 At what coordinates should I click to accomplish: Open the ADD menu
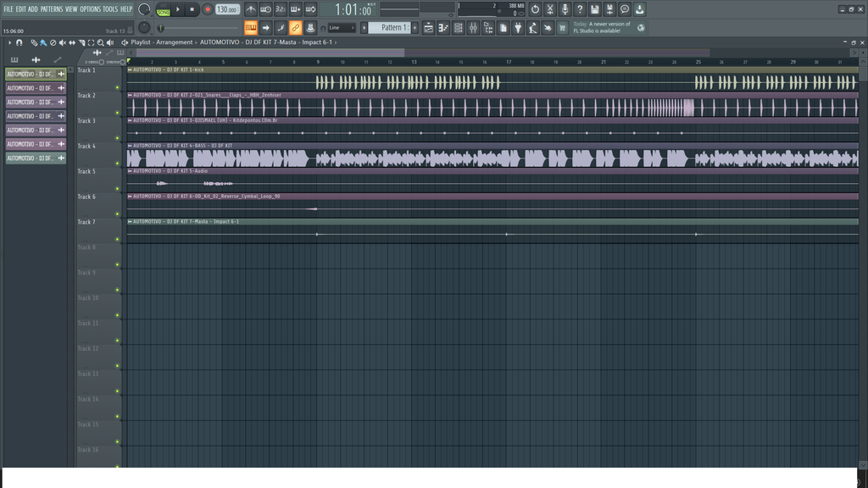(x=33, y=9)
